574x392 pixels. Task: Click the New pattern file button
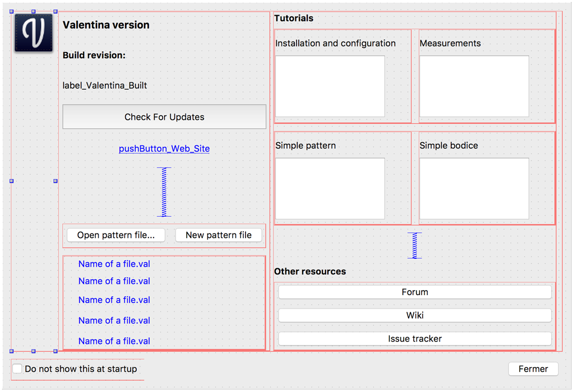click(218, 235)
